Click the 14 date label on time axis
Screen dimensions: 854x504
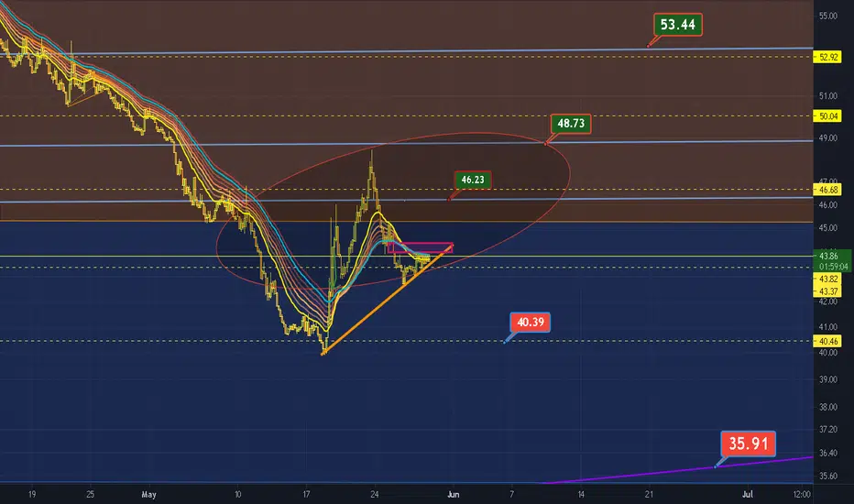(x=581, y=495)
